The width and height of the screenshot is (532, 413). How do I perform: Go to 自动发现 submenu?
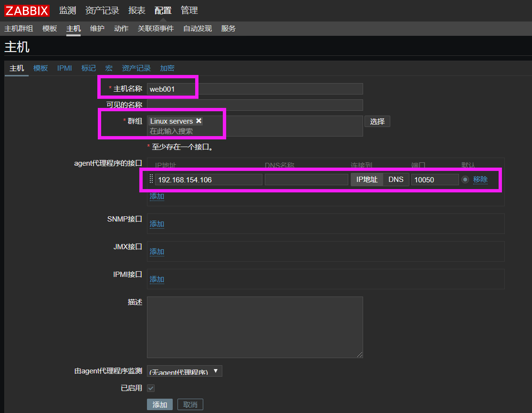pos(198,29)
